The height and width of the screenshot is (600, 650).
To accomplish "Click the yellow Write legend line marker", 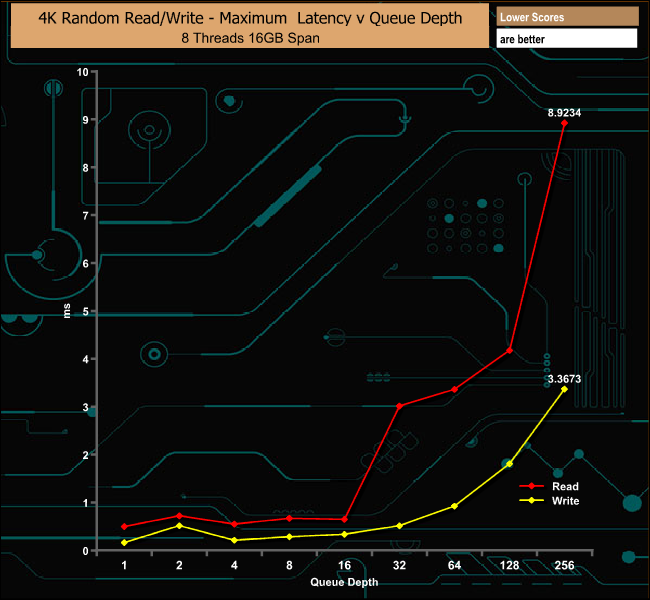I will 531,500.
